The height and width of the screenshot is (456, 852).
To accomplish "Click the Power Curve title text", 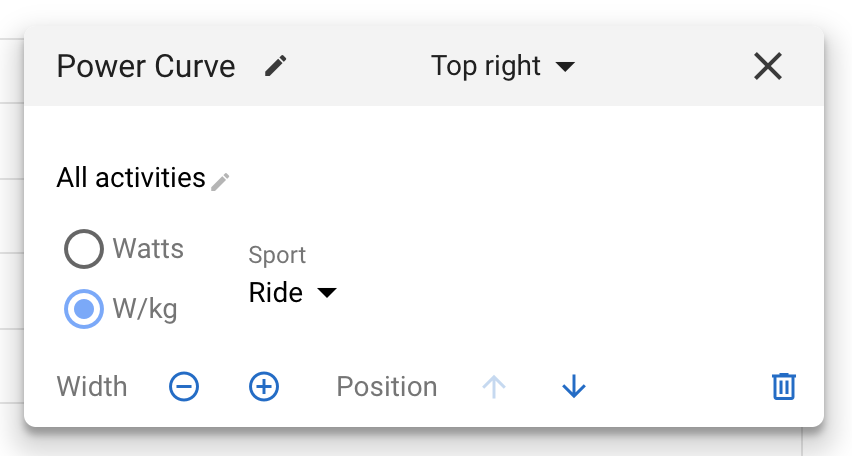I will click(146, 67).
